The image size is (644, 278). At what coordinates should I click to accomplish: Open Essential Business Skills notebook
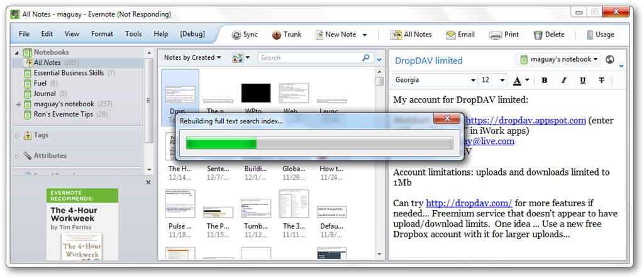[x=69, y=73]
